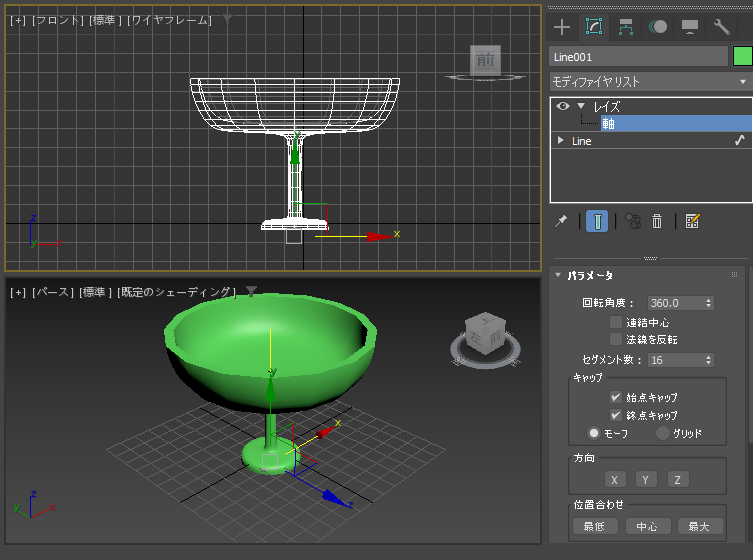This screenshot has height=560, width=753.
Task: Open the モディファイヤ リスト dropdown
Action: (651, 82)
